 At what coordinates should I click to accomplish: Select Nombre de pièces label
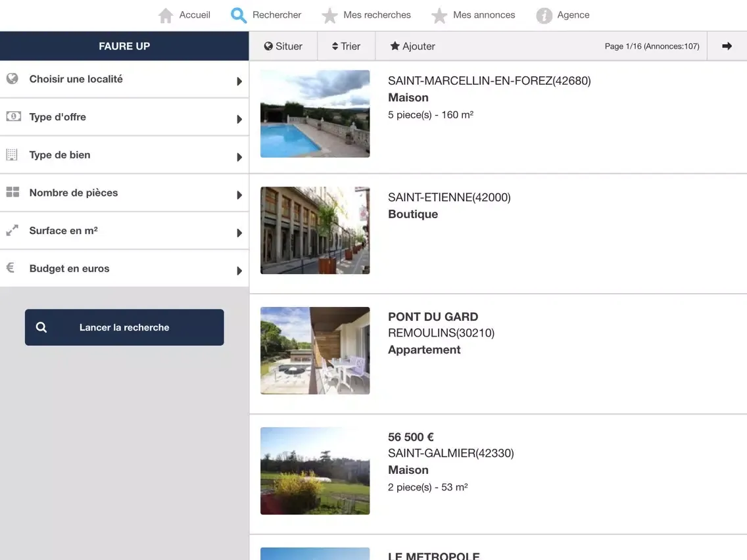click(x=74, y=193)
